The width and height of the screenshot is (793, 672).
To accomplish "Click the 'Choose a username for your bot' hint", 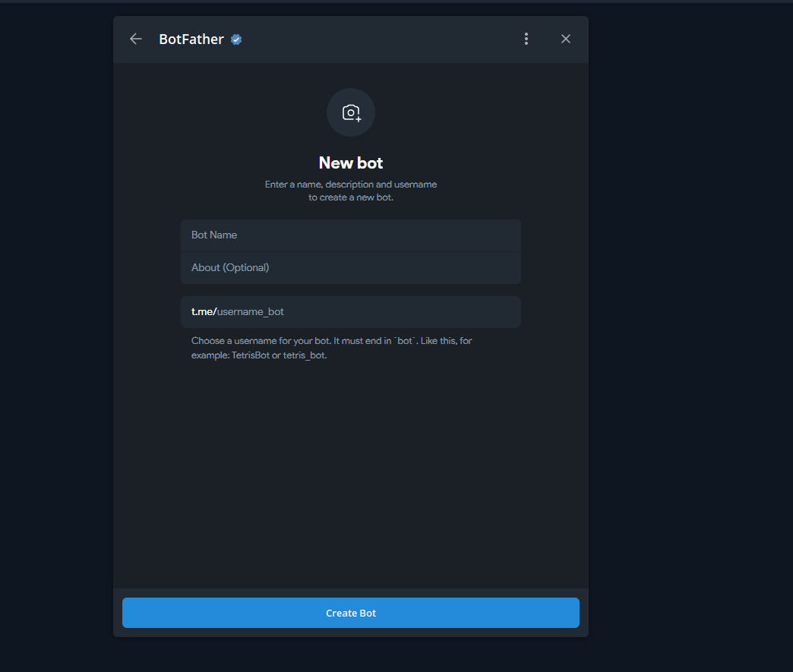I will point(331,348).
